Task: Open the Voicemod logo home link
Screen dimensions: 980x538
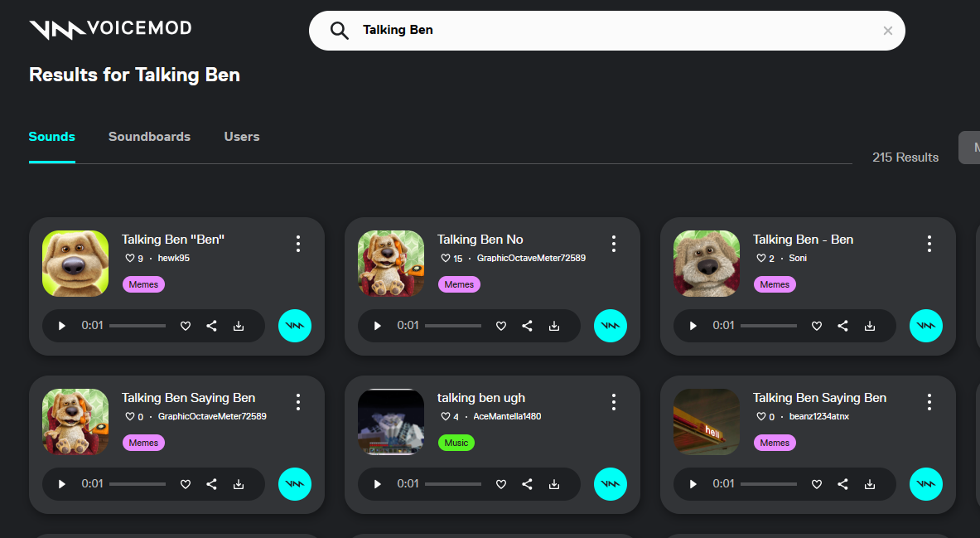Action: pyautogui.click(x=110, y=29)
